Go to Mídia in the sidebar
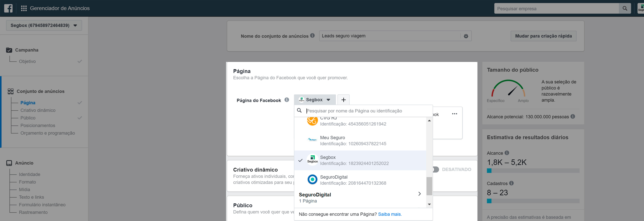 click(24, 189)
